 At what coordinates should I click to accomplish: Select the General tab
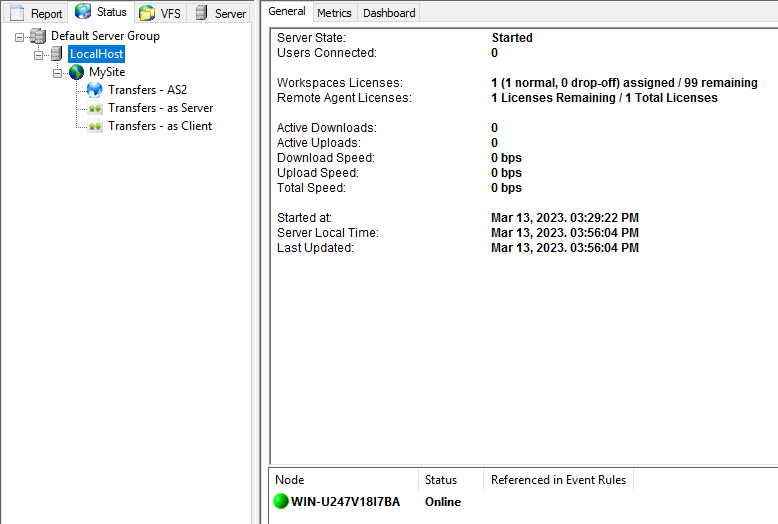pos(288,11)
